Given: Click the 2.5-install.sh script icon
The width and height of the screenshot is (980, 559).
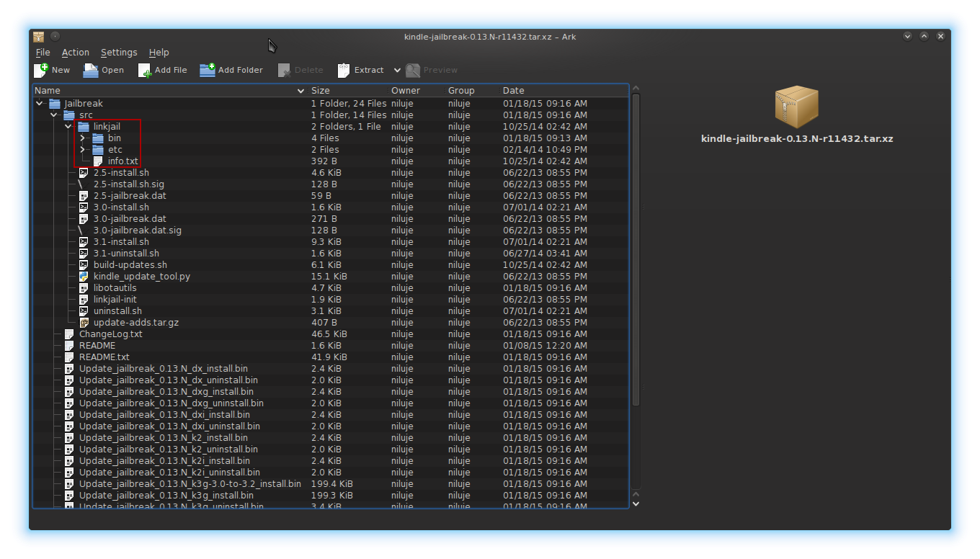Looking at the screenshot, I should [84, 173].
